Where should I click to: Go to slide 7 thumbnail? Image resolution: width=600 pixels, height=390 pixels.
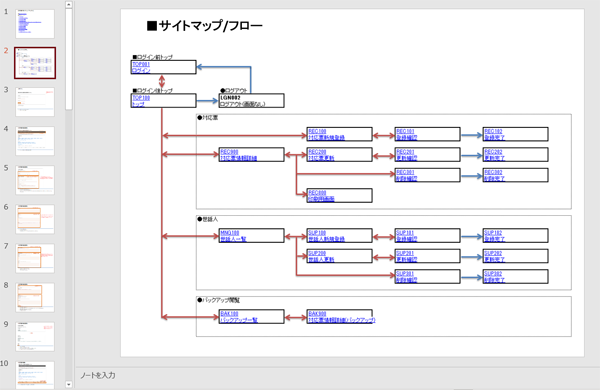click(35, 258)
